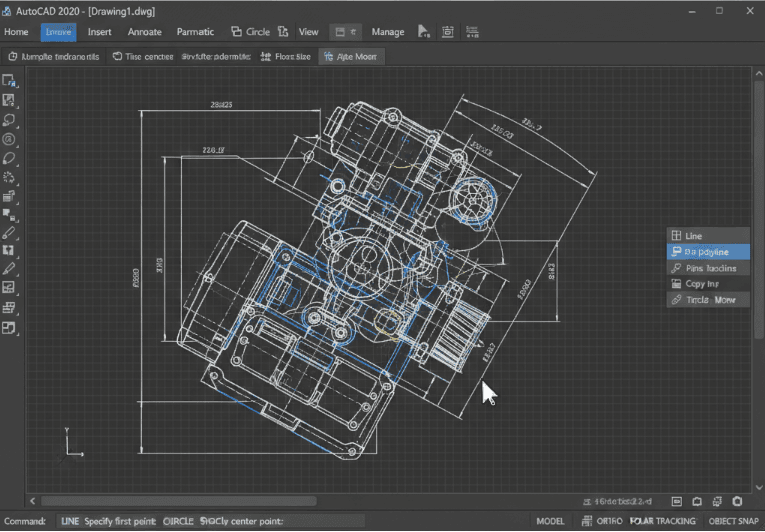This screenshot has height=532, width=765.
Task: Click the Circle button in the ribbon
Action: point(250,32)
